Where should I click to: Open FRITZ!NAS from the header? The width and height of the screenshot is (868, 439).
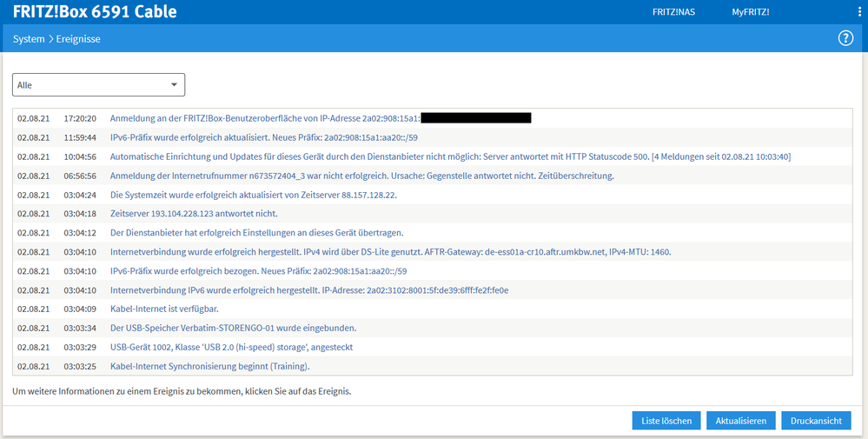[673, 11]
